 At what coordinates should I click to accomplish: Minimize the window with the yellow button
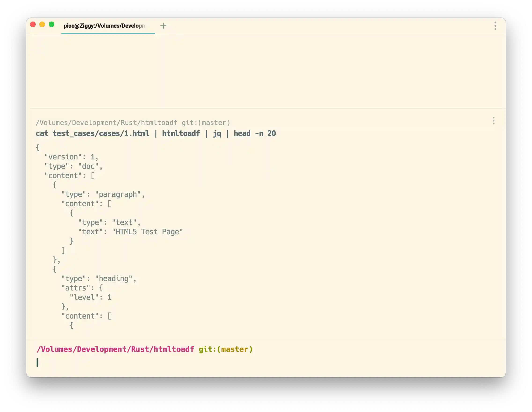(x=42, y=24)
